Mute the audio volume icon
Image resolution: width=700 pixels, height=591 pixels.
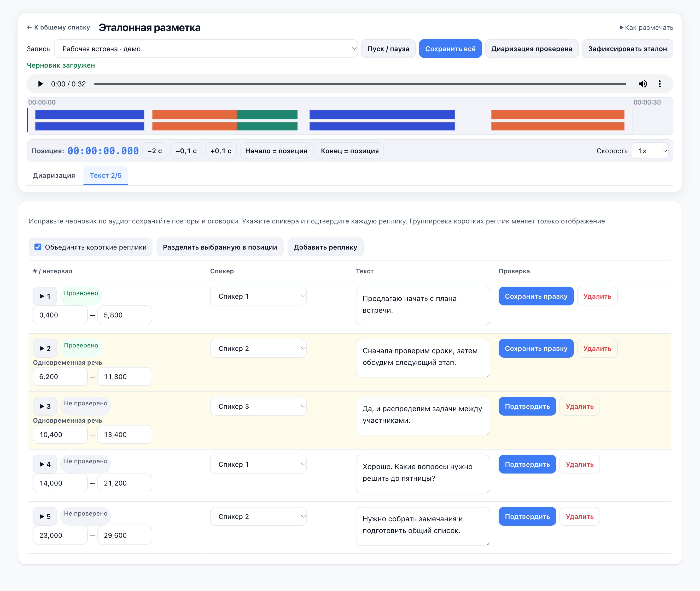pyautogui.click(x=643, y=84)
